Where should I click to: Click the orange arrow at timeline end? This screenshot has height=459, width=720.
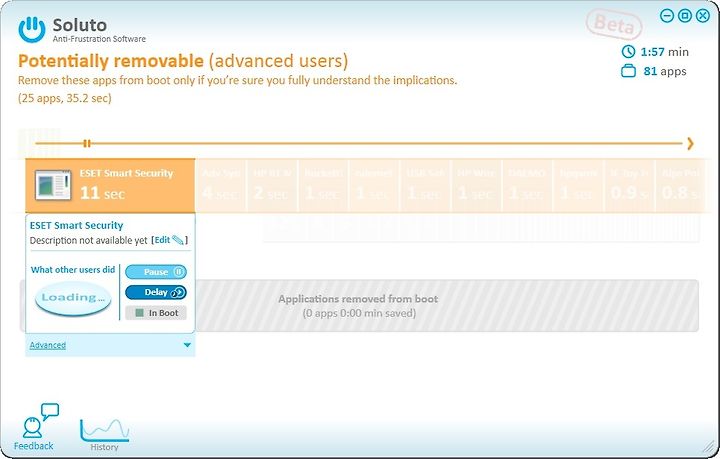[690, 144]
